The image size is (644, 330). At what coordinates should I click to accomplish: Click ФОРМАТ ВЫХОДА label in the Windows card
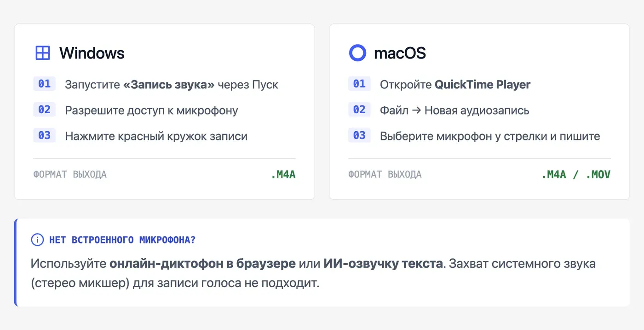click(x=70, y=174)
